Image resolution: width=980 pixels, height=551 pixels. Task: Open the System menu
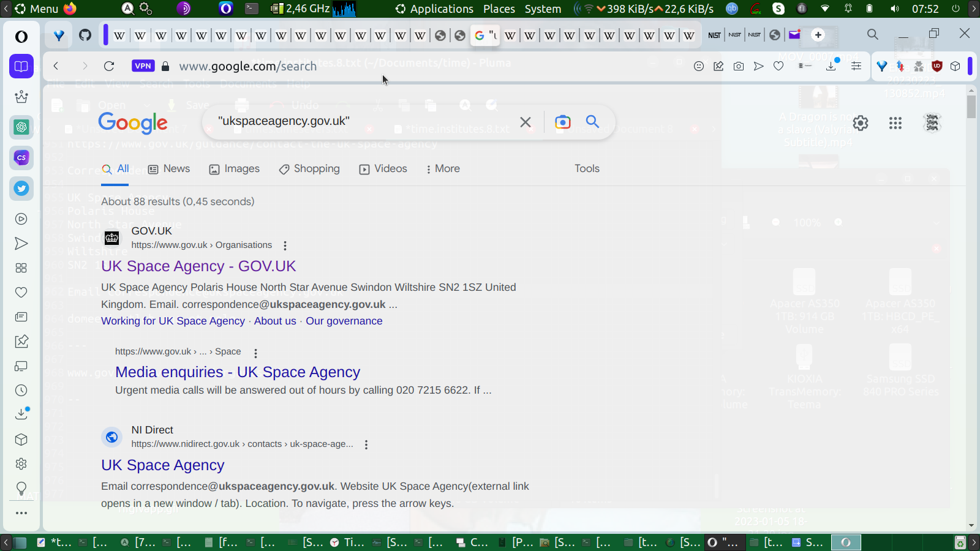(x=543, y=9)
